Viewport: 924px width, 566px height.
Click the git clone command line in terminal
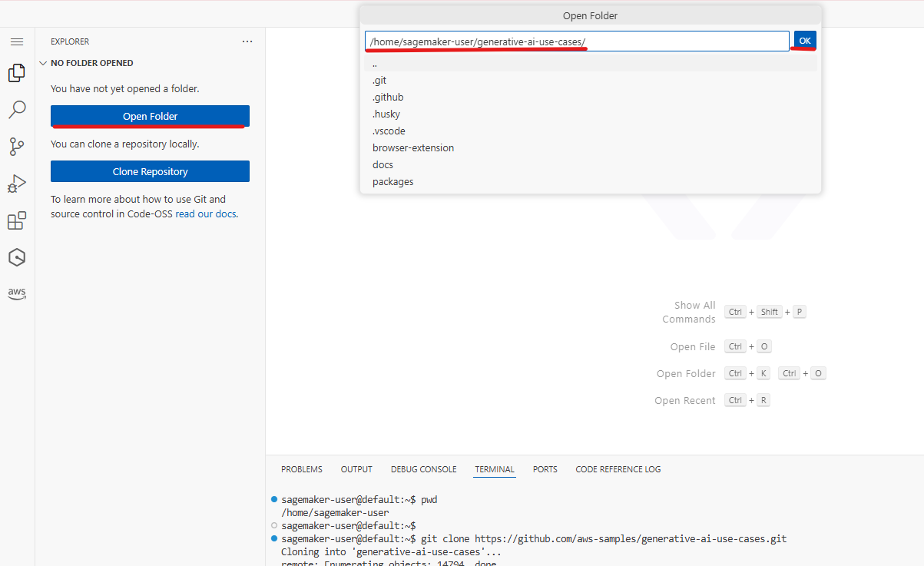coord(534,538)
